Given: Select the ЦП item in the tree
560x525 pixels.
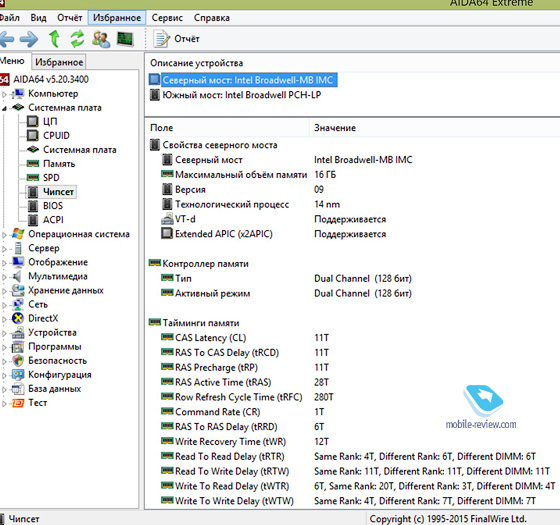Looking at the screenshot, I should coord(50,121).
